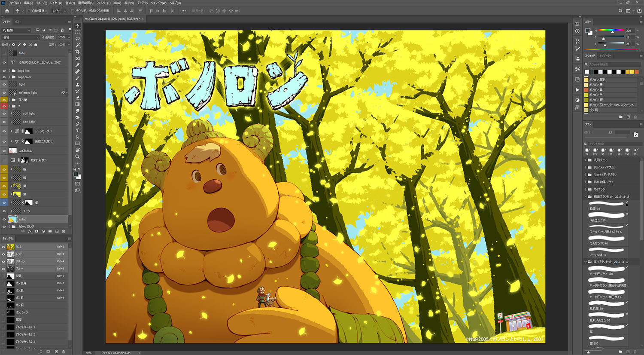
Task: Select the グリーン channel
Action: click(x=34, y=261)
